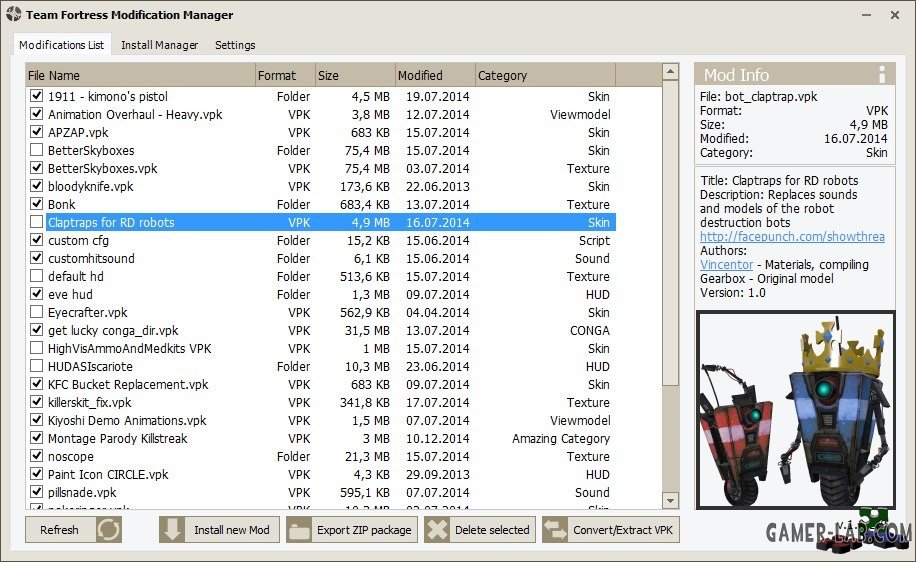Click the Refresh arrows icon
Image resolution: width=916 pixels, height=562 pixels.
(108, 530)
